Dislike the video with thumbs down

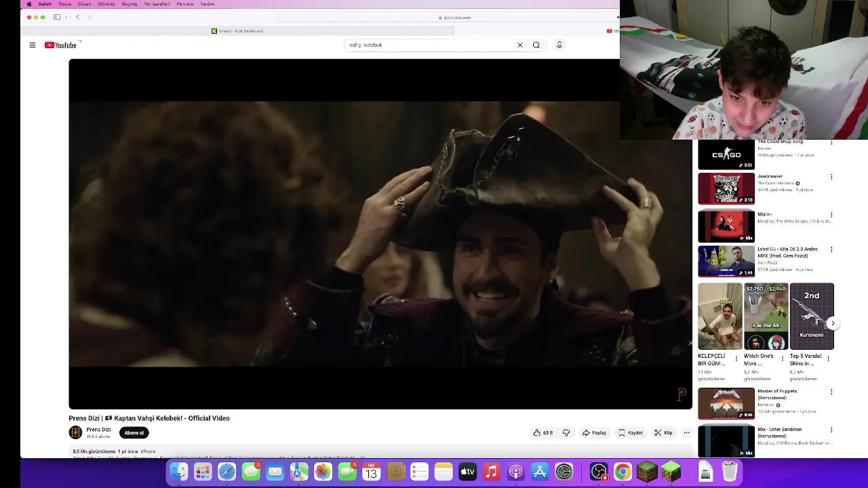566,432
